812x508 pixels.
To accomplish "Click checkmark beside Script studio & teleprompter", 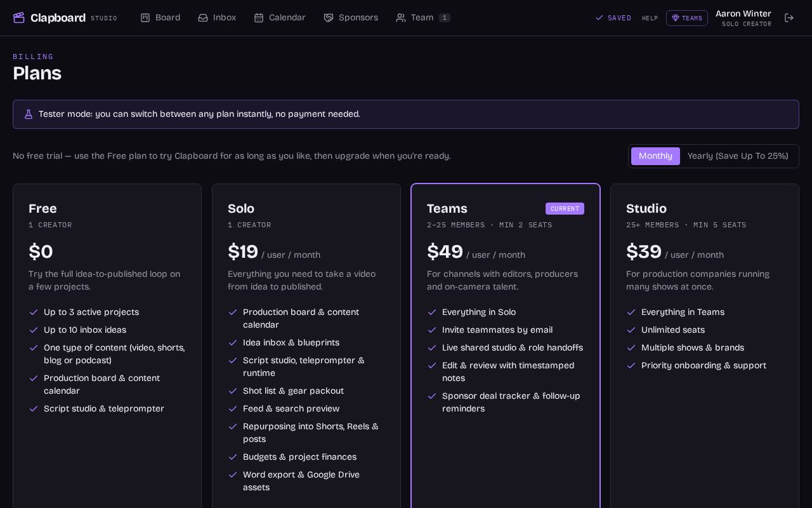I will [x=34, y=409].
